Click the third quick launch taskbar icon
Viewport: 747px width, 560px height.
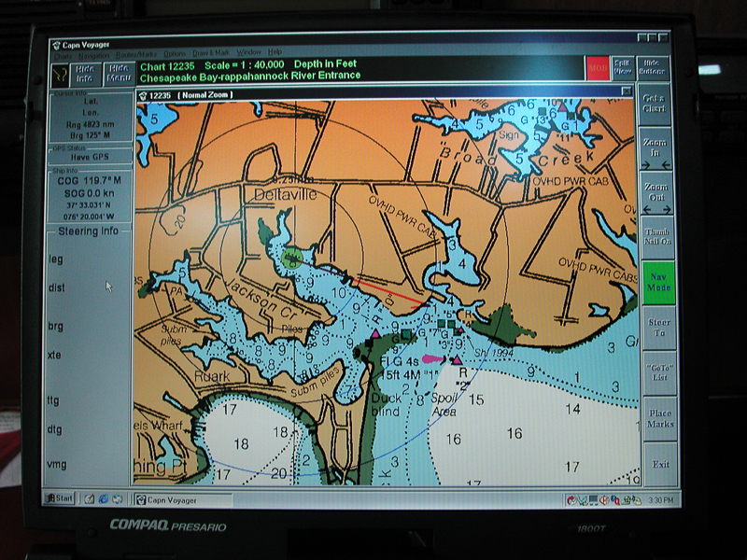click(x=118, y=499)
